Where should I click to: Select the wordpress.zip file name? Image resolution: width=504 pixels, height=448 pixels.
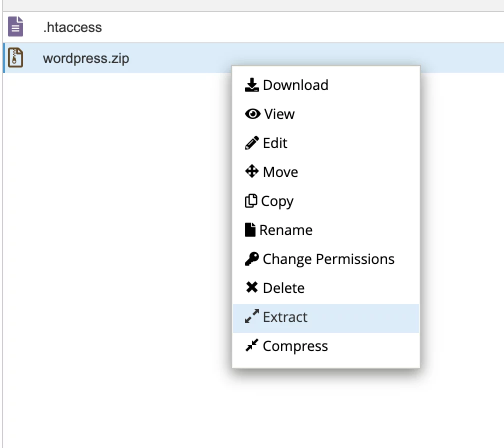point(86,58)
